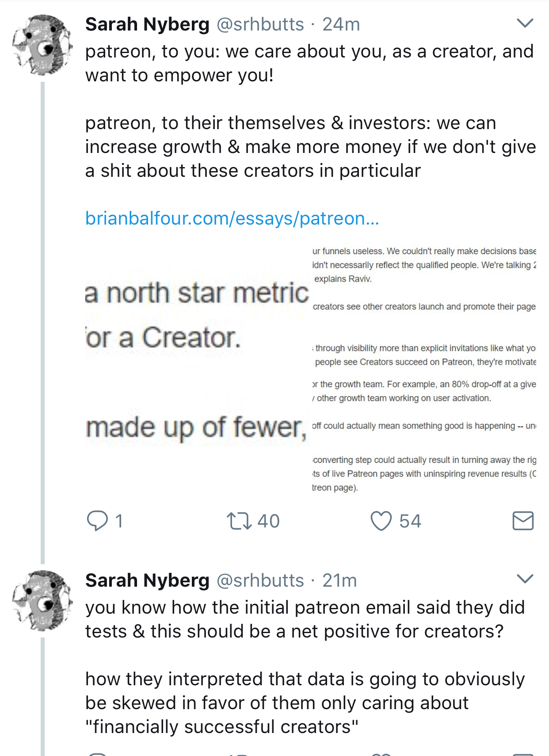The height and width of the screenshot is (756, 549).
Task: Open @srhbutts handle on first tweet
Action: (x=260, y=24)
